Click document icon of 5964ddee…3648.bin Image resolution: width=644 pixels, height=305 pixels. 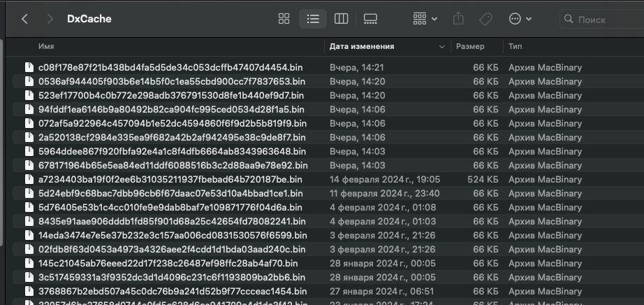pyautogui.click(x=29, y=152)
